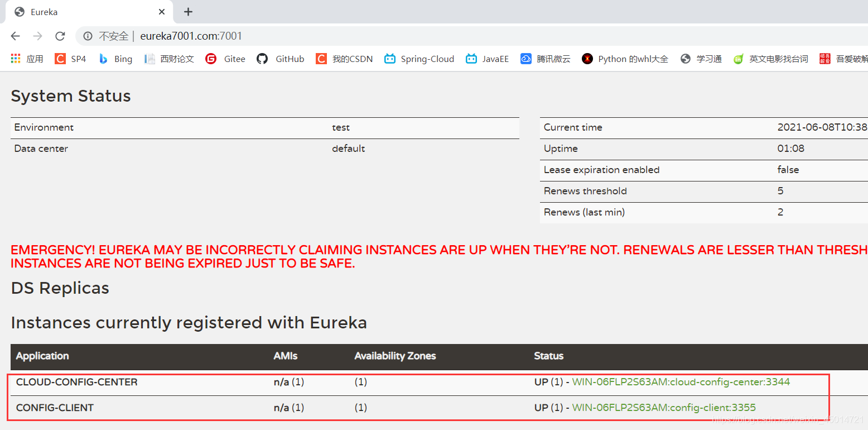Open the config-client:3355 instance link
Image resolution: width=868 pixels, height=430 pixels.
click(x=664, y=408)
